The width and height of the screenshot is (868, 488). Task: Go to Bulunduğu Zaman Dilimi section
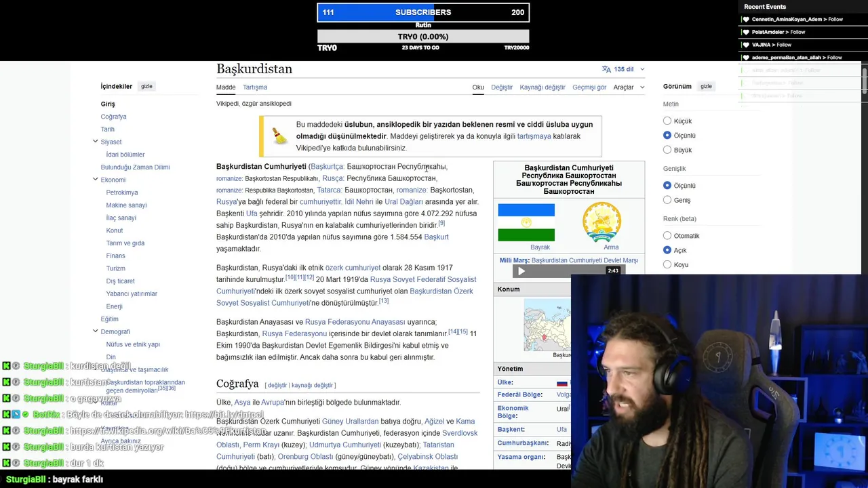(136, 167)
